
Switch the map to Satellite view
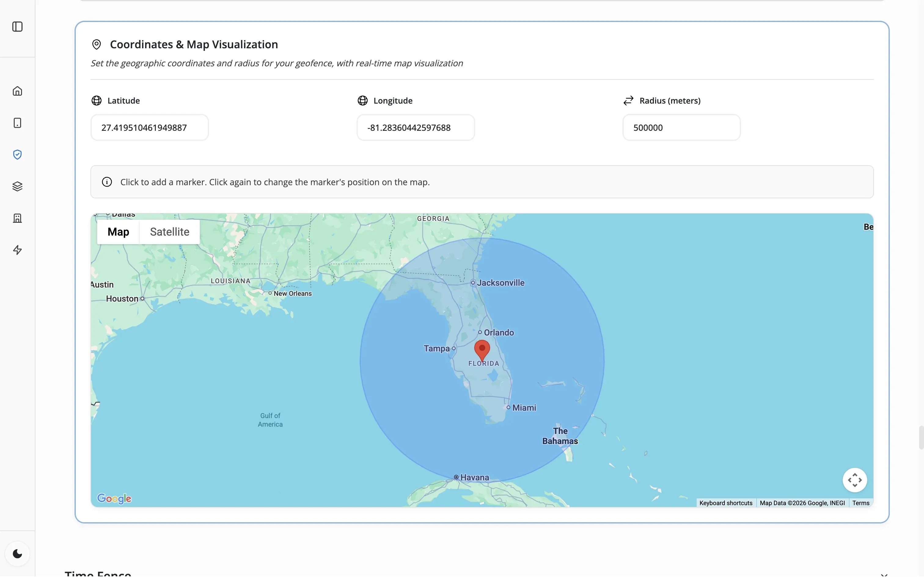pos(170,231)
